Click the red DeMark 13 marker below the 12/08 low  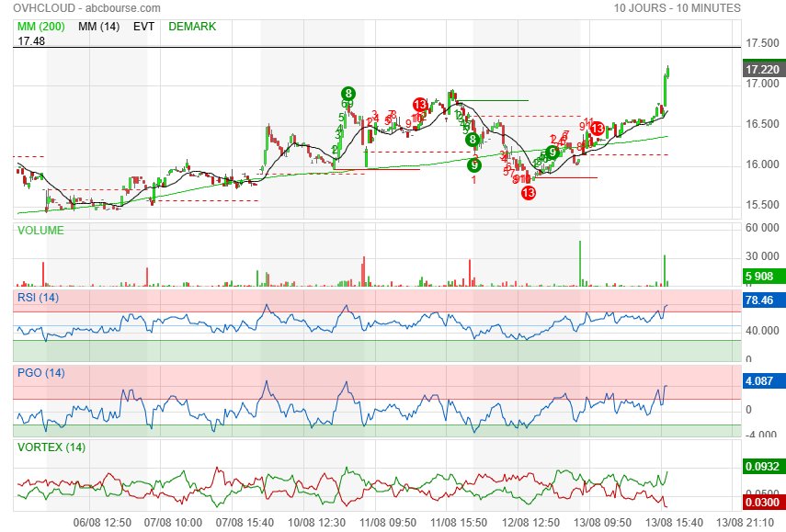(529, 193)
